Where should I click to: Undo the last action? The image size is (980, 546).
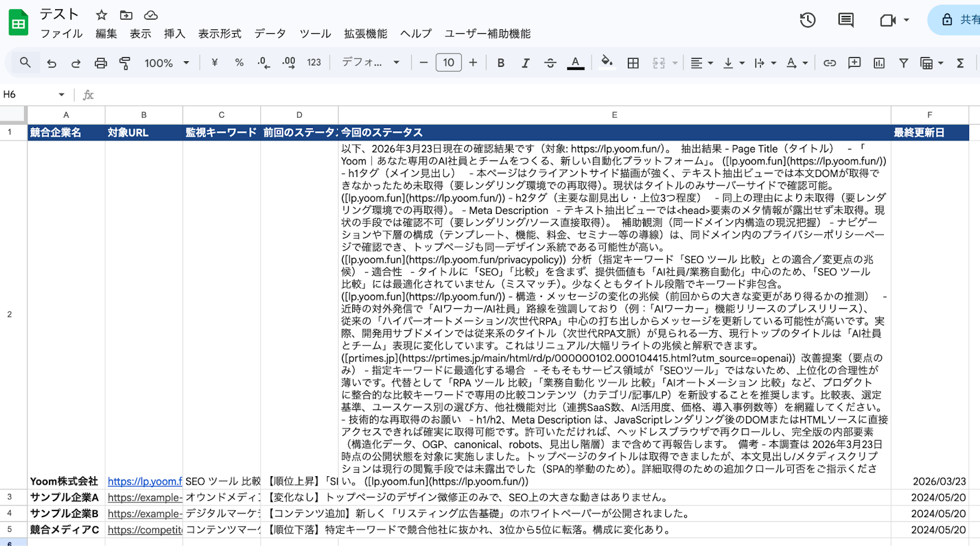pyautogui.click(x=51, y=63)
